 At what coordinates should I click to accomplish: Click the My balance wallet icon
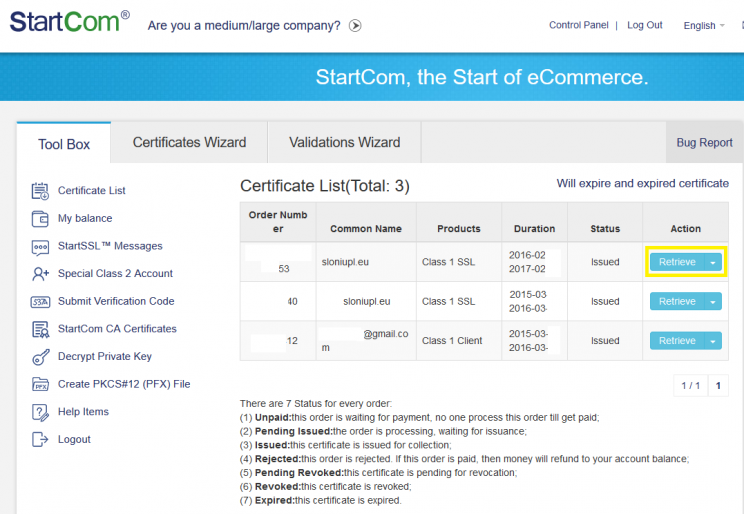[40, 219]
